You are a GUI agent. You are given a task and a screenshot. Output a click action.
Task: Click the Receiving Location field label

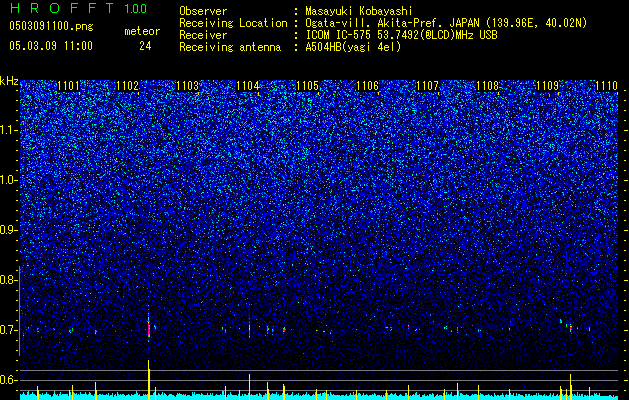233,23
